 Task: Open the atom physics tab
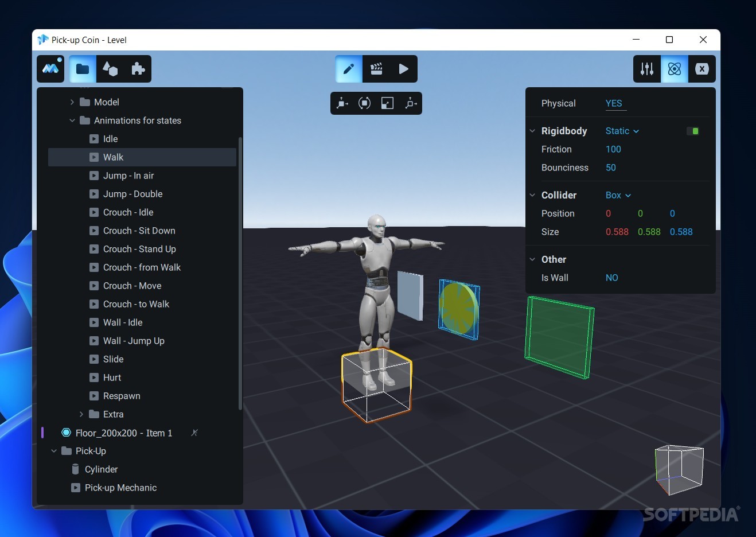tap(675, 69)
